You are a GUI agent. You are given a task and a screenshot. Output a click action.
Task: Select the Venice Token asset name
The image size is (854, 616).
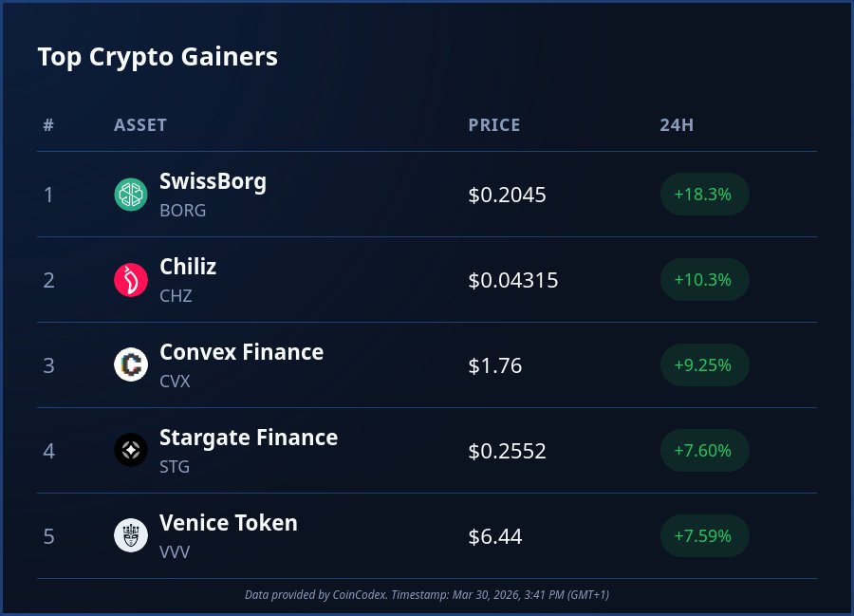tap(229, 523)
